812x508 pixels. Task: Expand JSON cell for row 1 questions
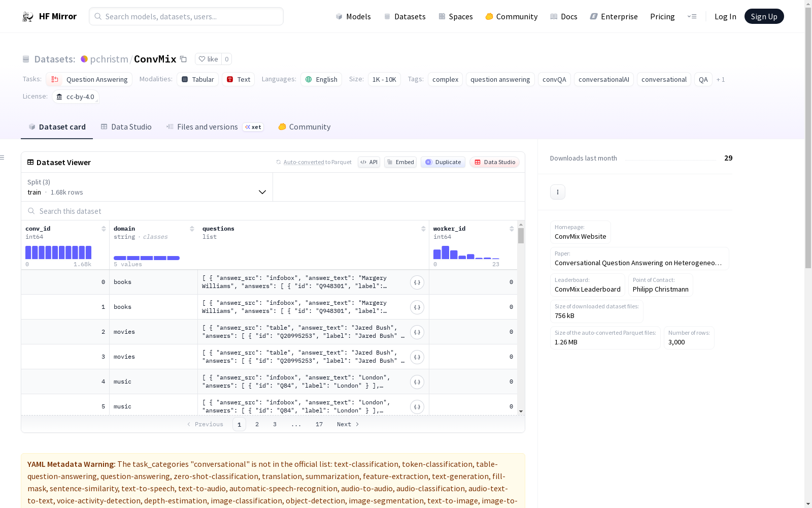click(x=417, y=307)
